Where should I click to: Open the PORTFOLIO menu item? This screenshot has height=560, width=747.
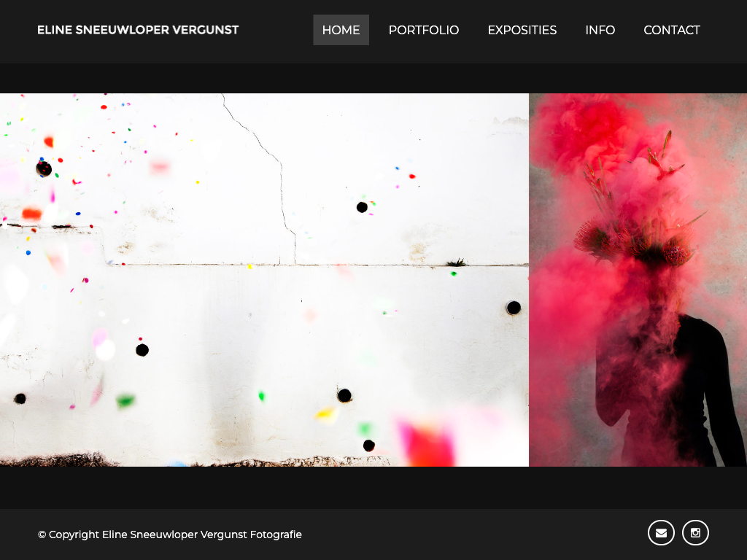tap(424, 30)
